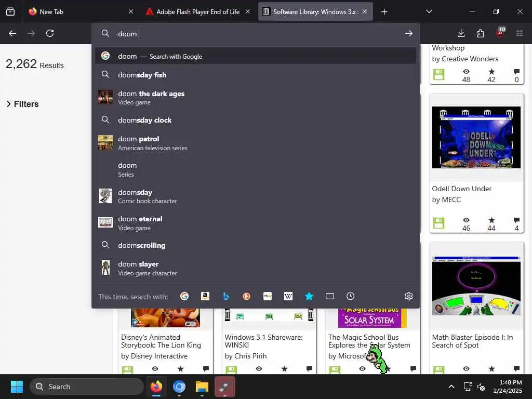Search this time with Amazon icon

pyautogui.click(x=205, y=296)
